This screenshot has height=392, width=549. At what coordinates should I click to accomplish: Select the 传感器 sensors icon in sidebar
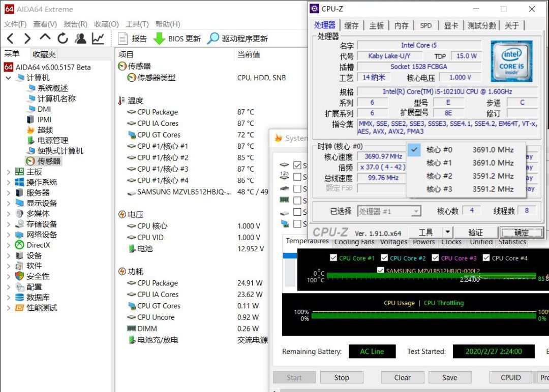coord(30,161)
